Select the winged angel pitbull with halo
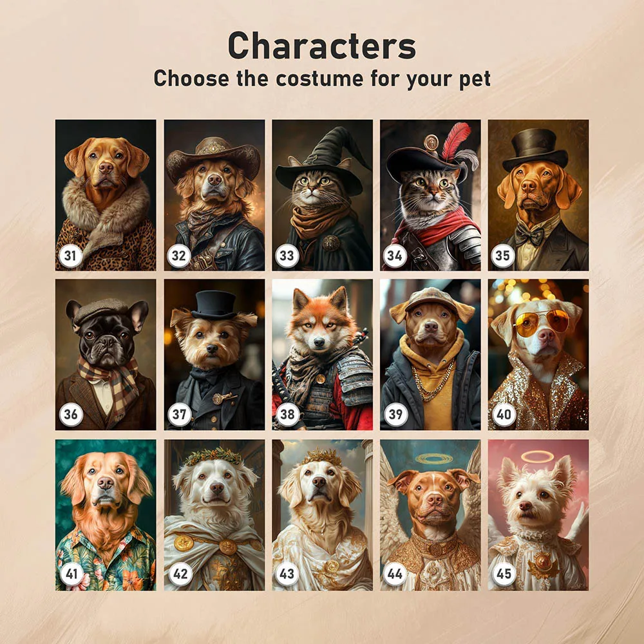Viewport: 644px width, 644px height. [430, 515]
